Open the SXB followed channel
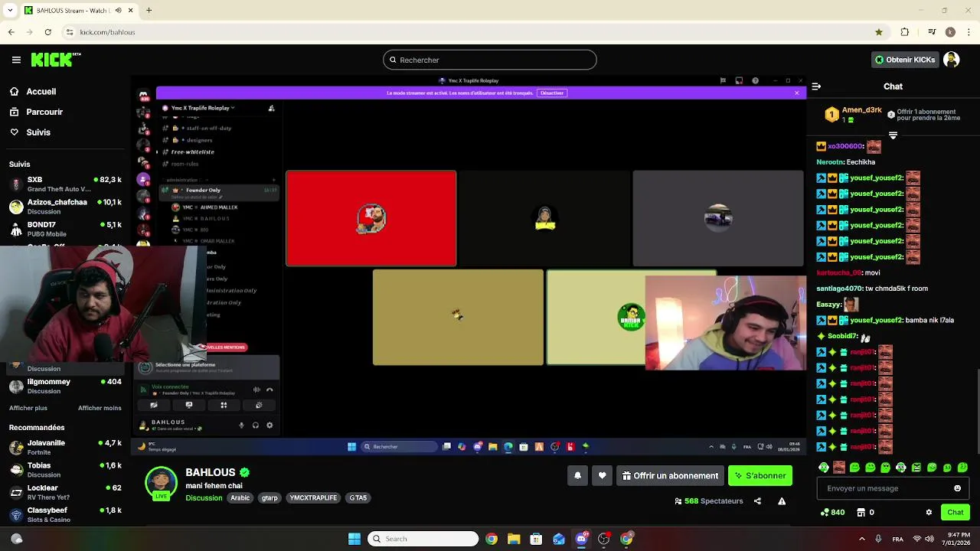 coord(65,184)
